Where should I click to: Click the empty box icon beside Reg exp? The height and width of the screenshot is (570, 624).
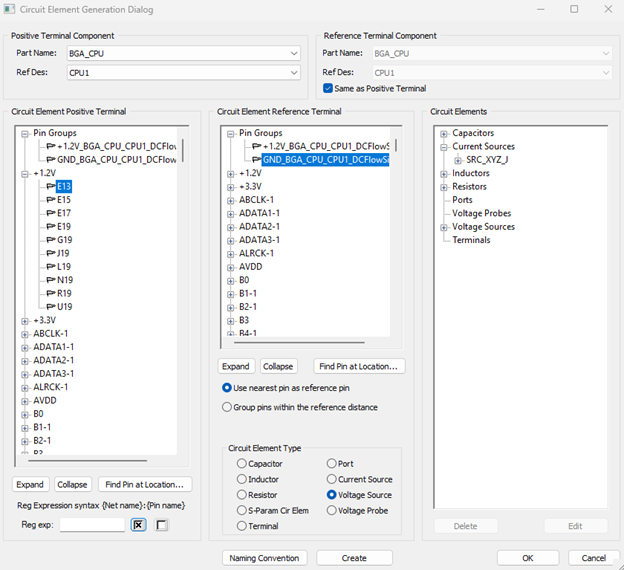coord(162,525)
